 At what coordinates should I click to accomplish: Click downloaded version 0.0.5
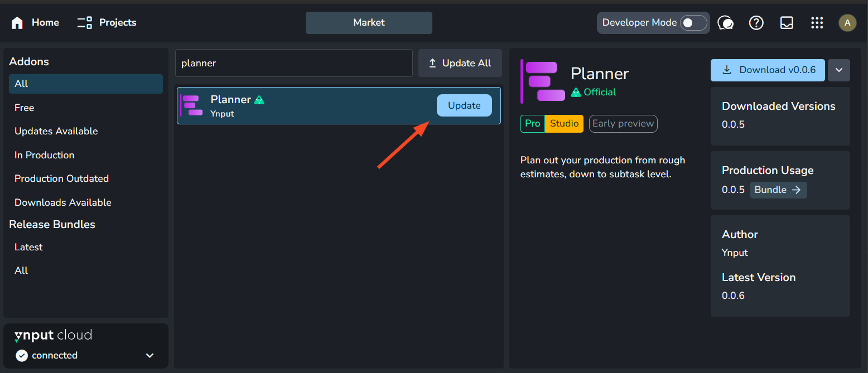point(733,124)
